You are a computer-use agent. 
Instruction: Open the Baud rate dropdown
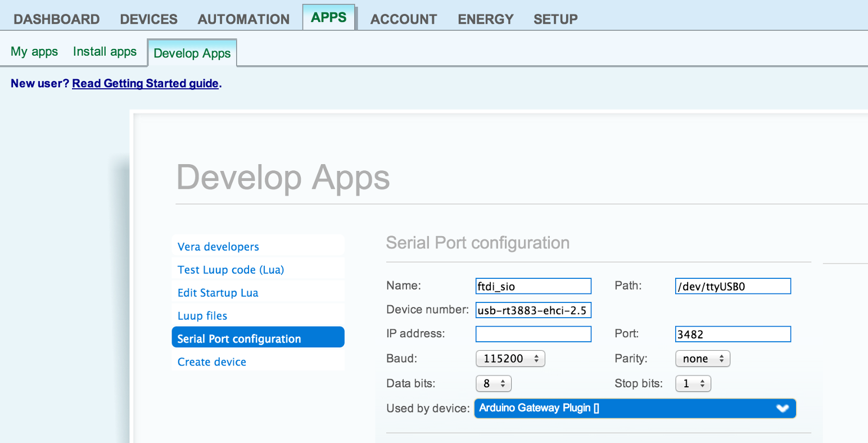coord(510,359)
